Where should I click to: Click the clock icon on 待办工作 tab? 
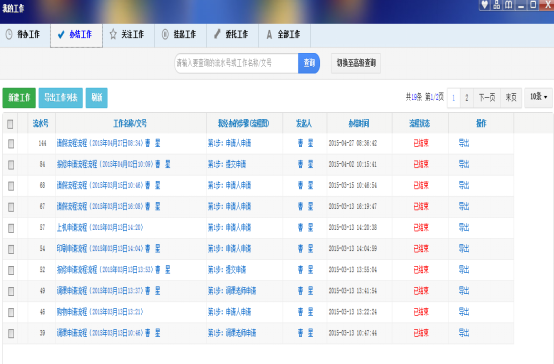pyautogui.click(x=9, y=34)
